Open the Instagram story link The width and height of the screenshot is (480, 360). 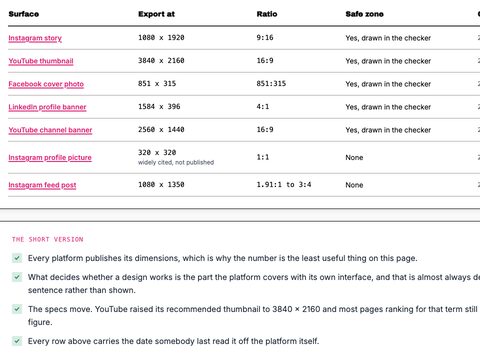click(x=35, y=38)
